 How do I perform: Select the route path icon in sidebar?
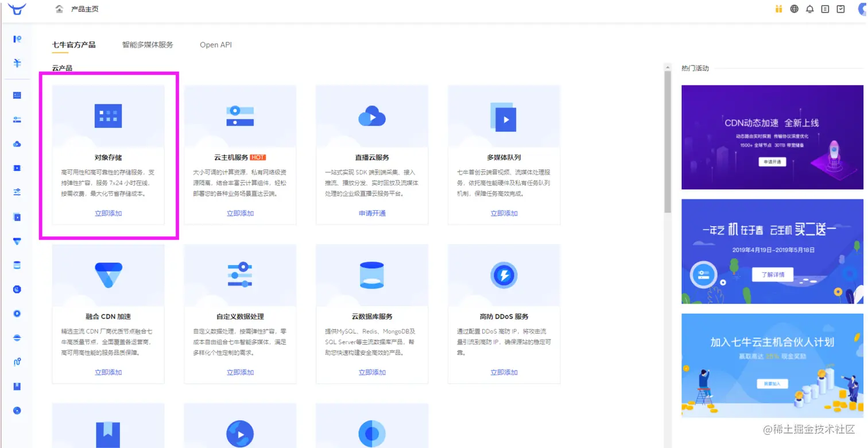click(x=17, y=362)
